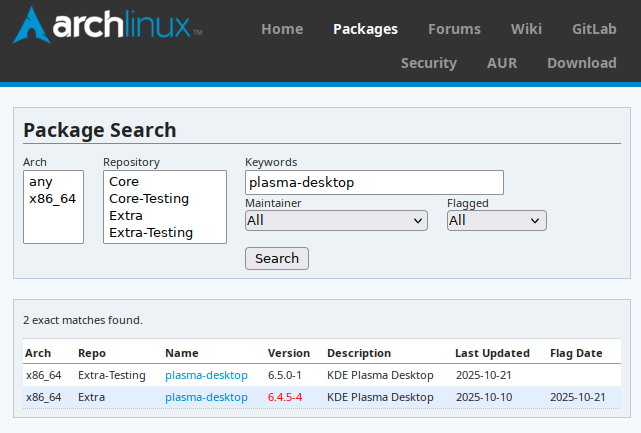
Task: Pick Extra in the Repository list
Action: tap(126, 216)
